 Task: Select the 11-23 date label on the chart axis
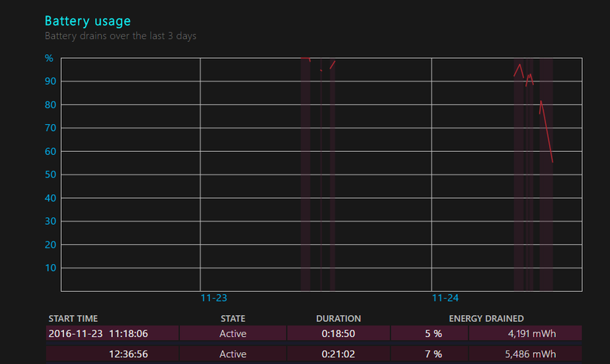(x=213, y=298)
